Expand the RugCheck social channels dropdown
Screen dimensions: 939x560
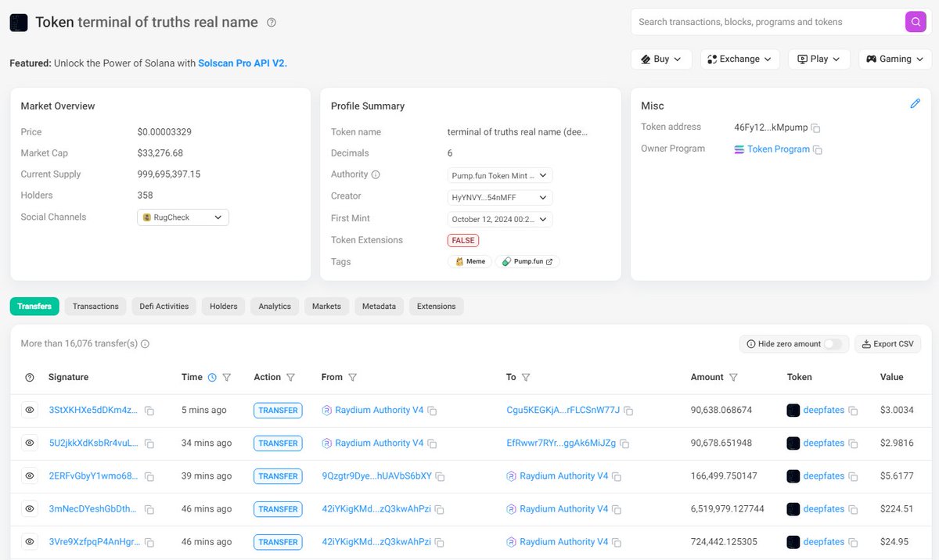click(x=183, y=217)
